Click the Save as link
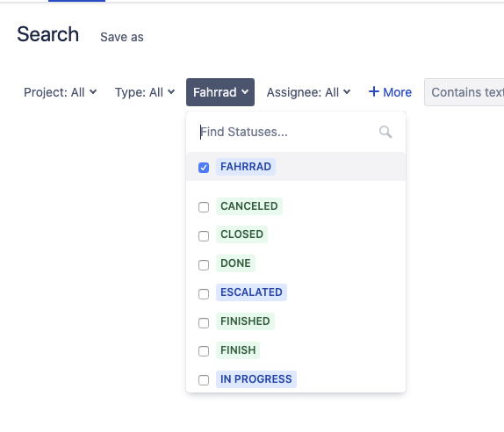The height and width of the screenshot is (432, 504). pos(122,37)
